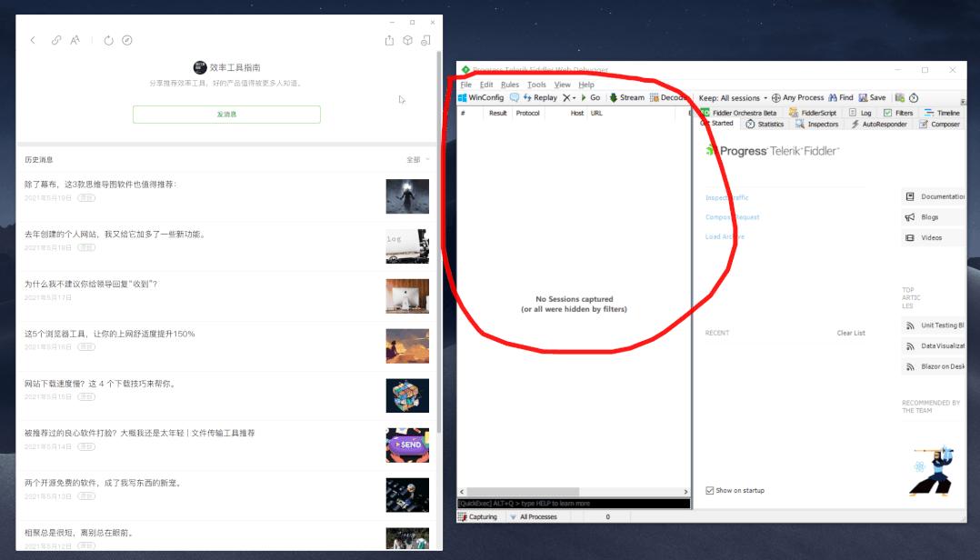Click the cube icon in WeChat toolbar
The width and height of the screenshot is (980, 560).
tap(407, 40)
